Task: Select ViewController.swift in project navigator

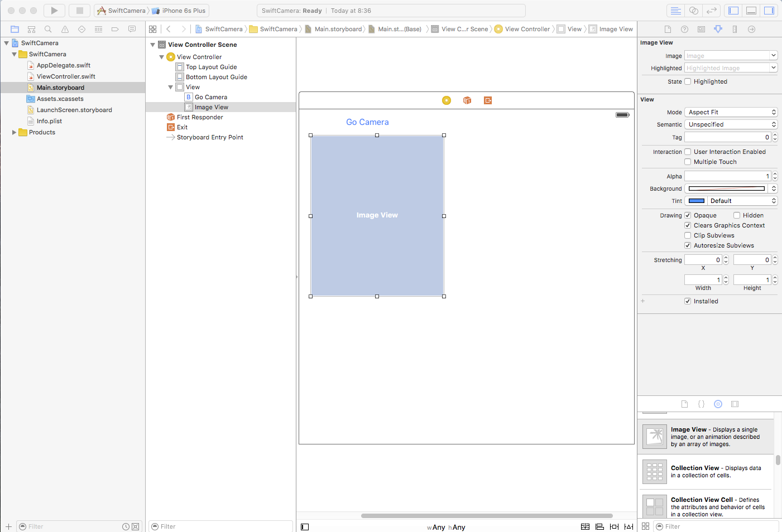Action: point(66,76)
